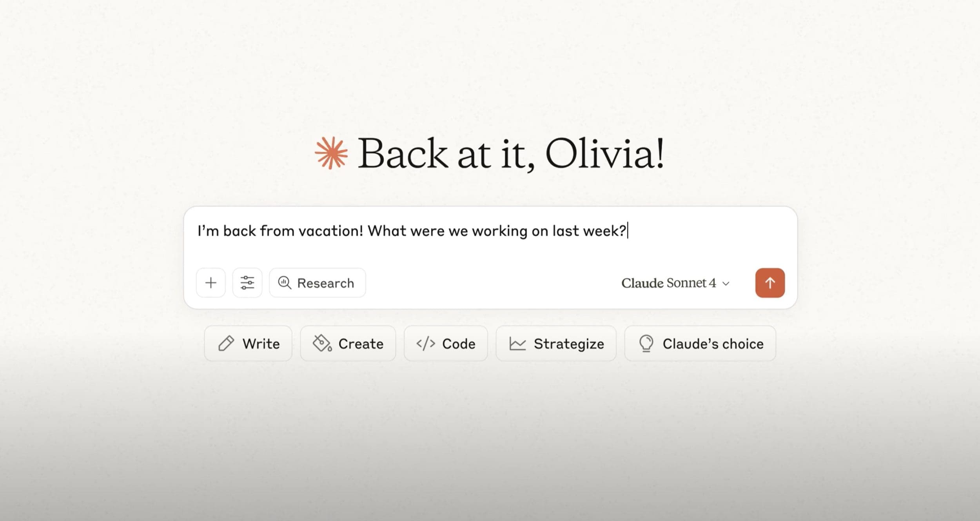Screen dimensions: 980x521
Task: Place cursor after the typed question
Action: pos(628,231)
